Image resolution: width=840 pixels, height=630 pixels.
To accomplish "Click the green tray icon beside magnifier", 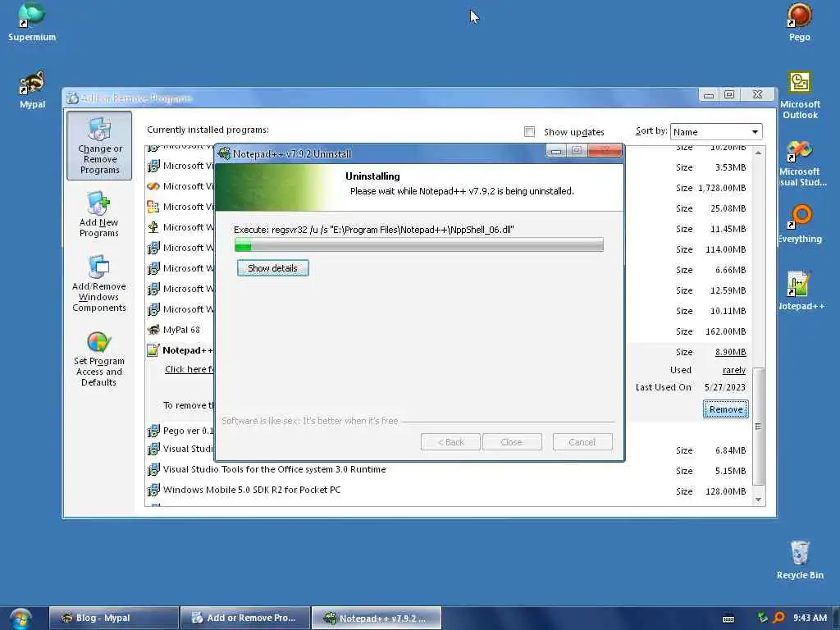I will point(763,617).
